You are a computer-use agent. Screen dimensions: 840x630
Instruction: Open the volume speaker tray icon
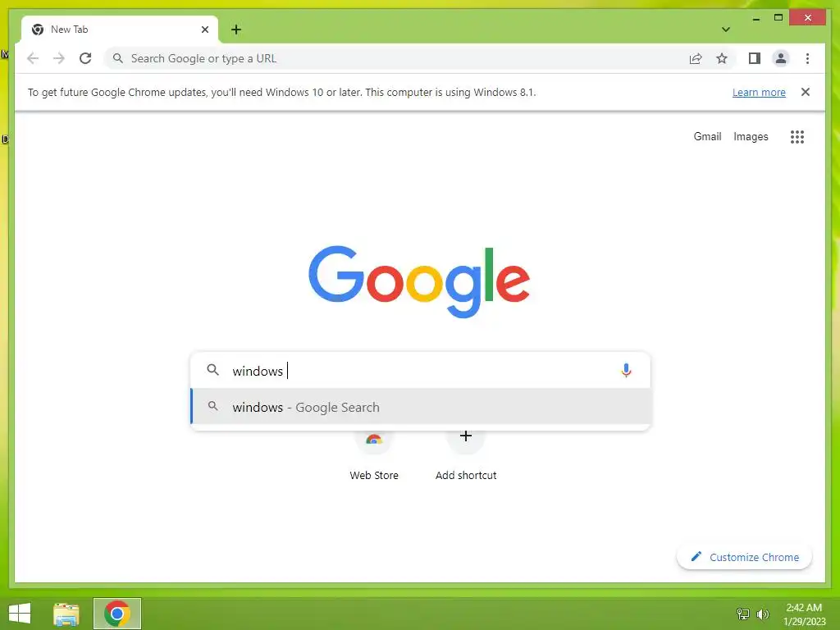[763, 614]
